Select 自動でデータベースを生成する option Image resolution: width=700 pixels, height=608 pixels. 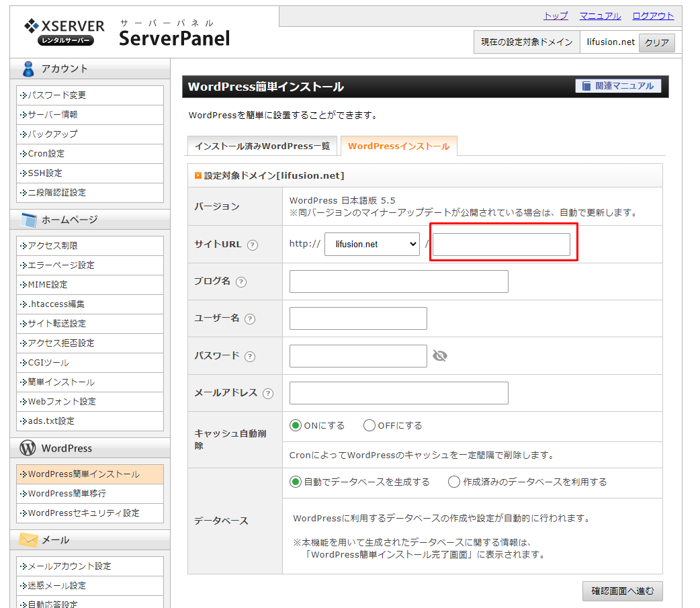(x=296, y=482)
